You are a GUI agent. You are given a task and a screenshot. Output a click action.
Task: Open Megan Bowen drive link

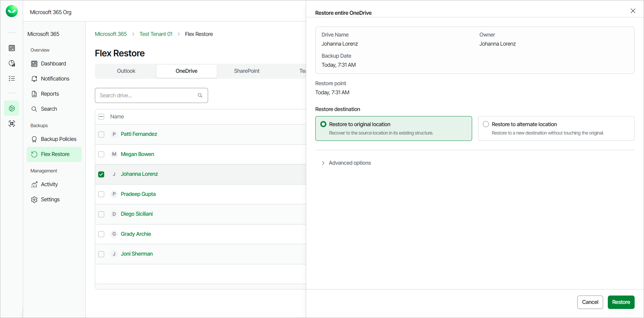tap(137, 154)
